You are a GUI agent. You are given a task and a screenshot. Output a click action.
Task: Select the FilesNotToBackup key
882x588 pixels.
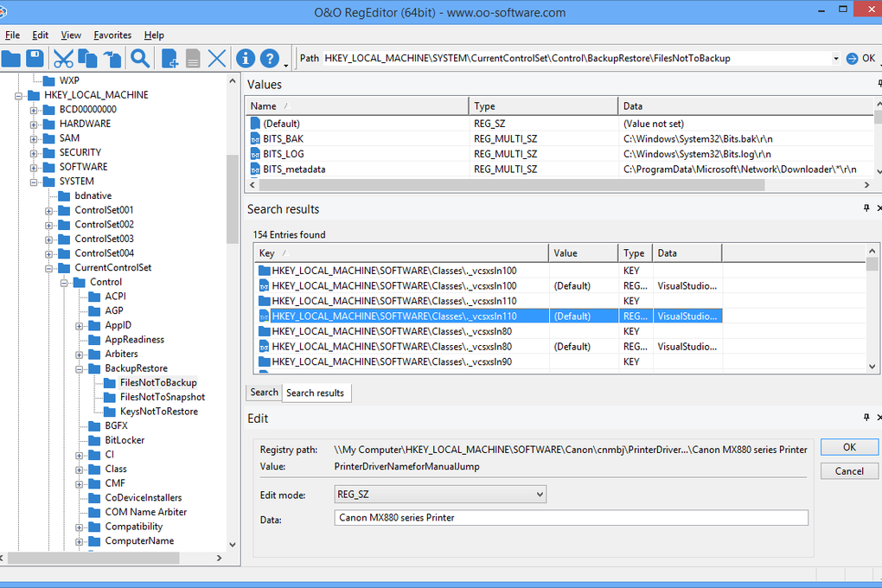(x=158, y=382)
